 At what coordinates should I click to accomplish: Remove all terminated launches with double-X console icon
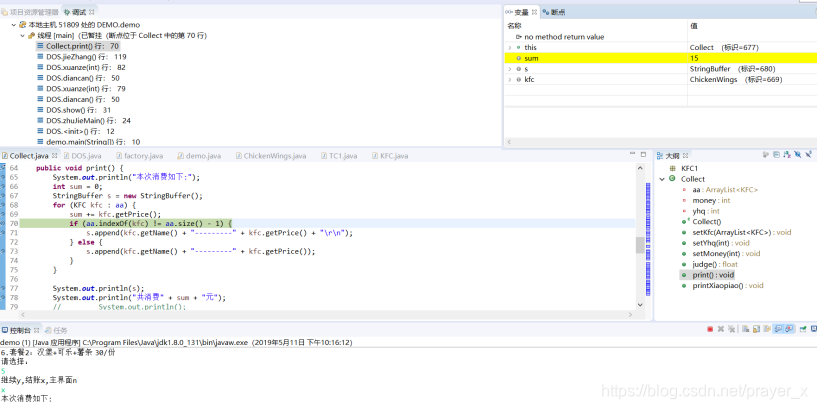tap(732, 329)
